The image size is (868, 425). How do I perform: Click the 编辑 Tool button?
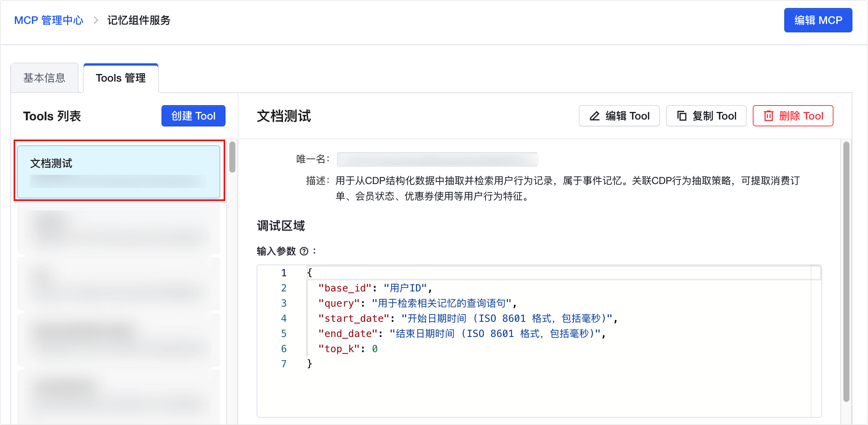(619, 116)
